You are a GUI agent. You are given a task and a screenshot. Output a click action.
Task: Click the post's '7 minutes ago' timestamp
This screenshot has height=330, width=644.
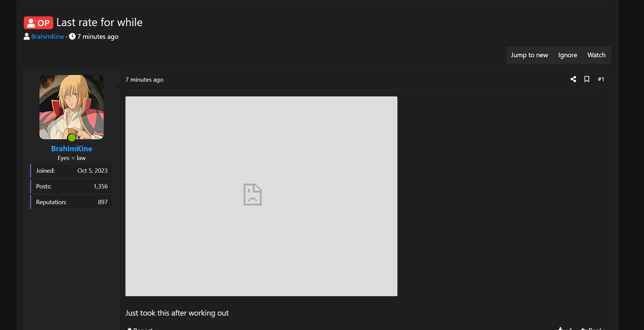point(144,80)
